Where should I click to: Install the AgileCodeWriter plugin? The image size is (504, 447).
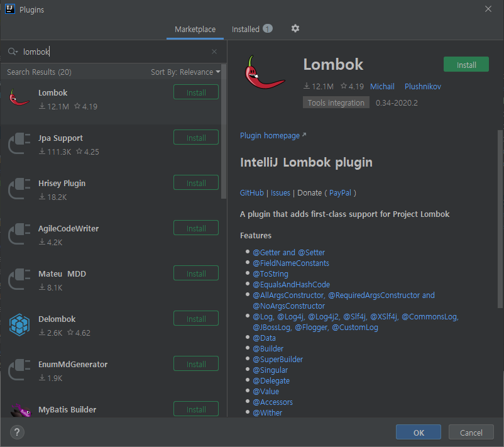point(196,228)
